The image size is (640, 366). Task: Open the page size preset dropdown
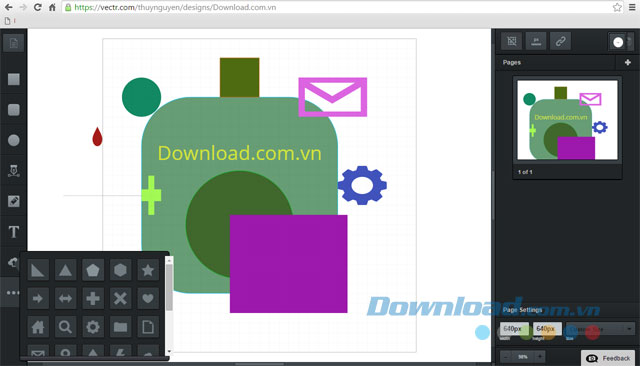[600, 329]
